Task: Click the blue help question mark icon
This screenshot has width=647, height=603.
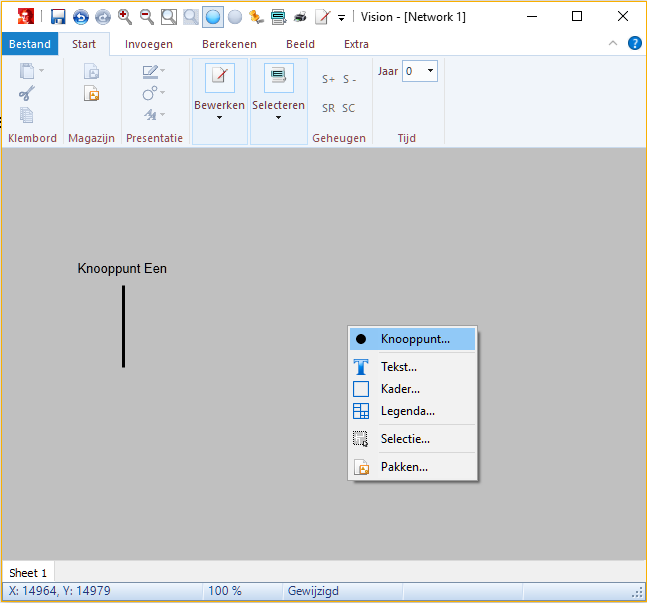Action: 634,44
